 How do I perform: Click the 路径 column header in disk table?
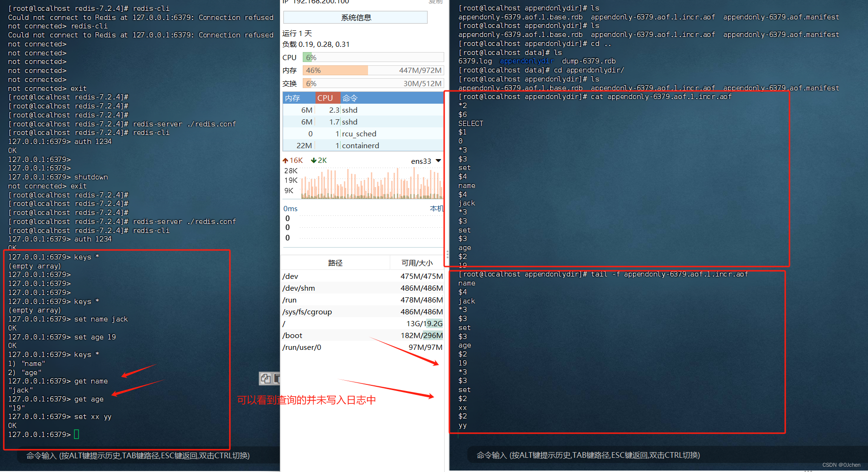335,263
